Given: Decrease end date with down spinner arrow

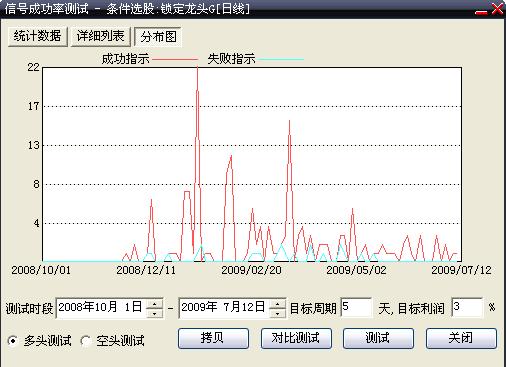Looking at the screenshot, I should [277, 313].
